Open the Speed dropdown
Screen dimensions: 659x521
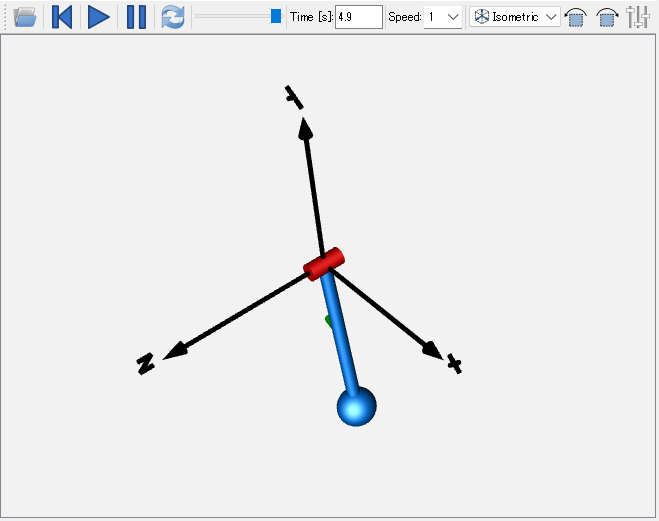point(443,17)
